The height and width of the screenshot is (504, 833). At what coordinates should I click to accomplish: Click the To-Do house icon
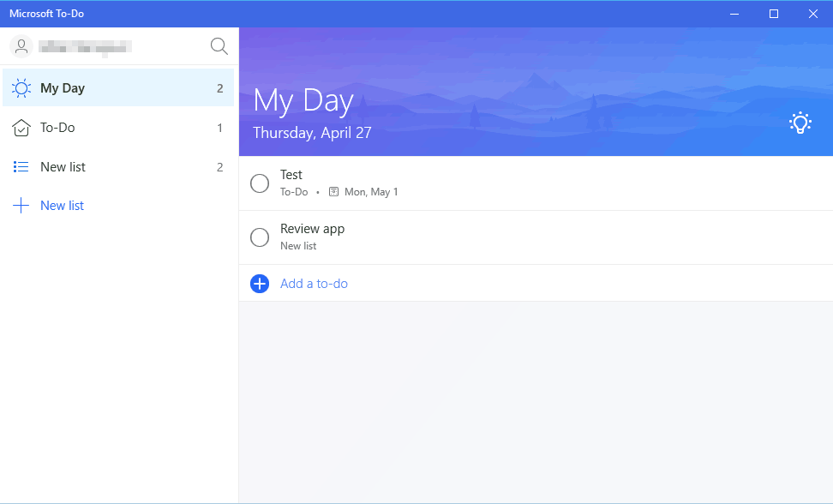(x=21, y=128)
